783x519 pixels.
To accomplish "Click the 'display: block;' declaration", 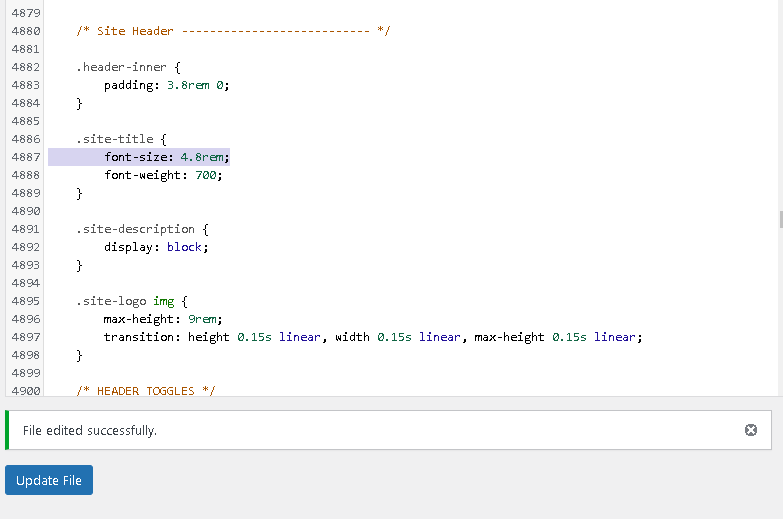I will [x=156, y=247].
